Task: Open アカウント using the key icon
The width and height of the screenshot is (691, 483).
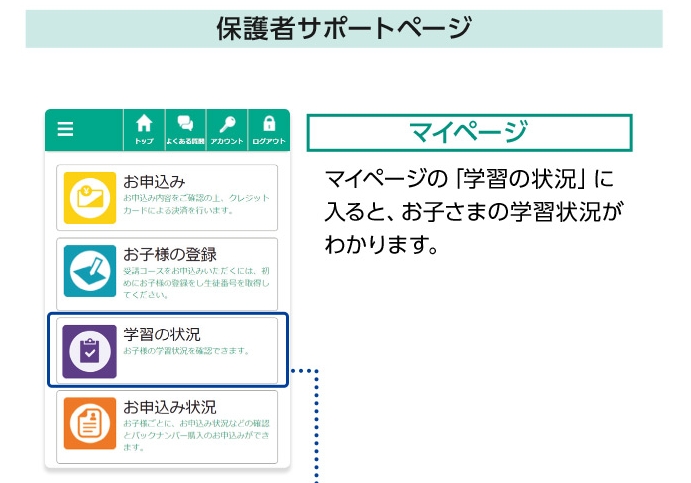Action: [x=227, y=129]
